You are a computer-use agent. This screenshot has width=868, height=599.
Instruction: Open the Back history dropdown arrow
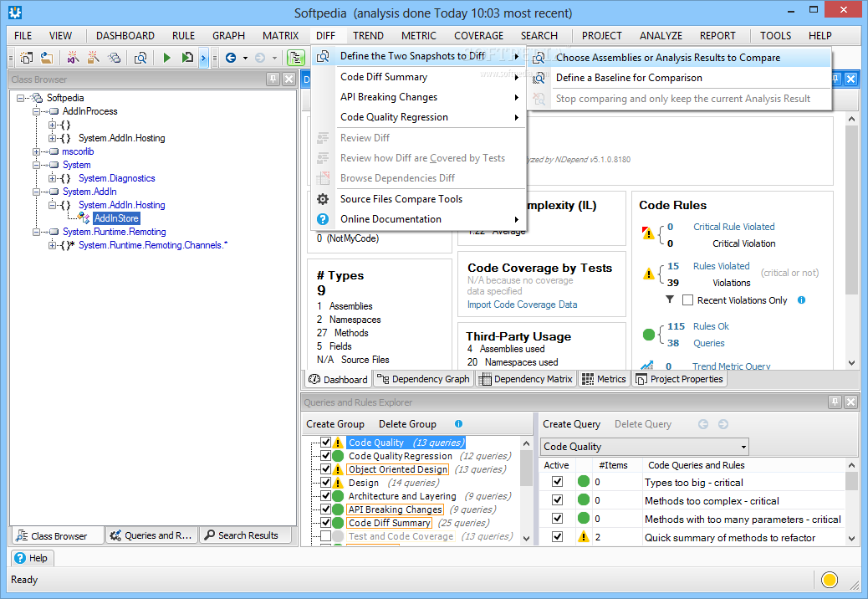(x=245, y=58)
